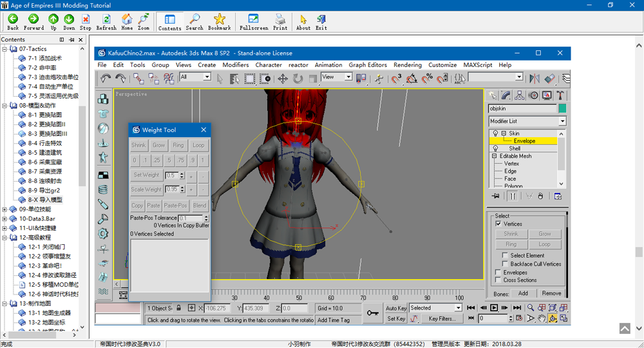The width and height of the screenshot is (644, 348).
Task: Click Set Weight in Weight Tool
Action: click(146, 175)
